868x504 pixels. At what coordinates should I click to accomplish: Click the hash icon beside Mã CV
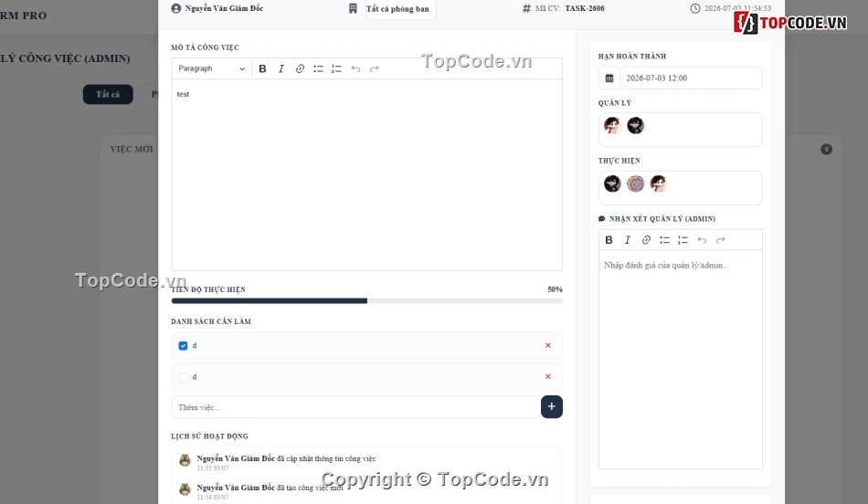526,8
